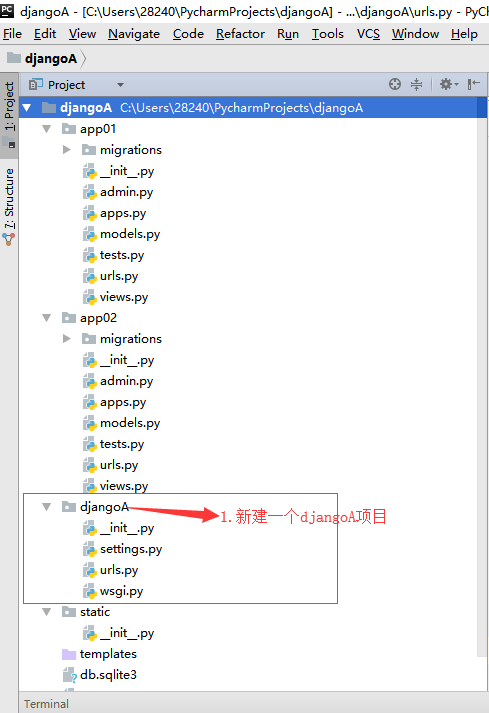Click the app01 migrations folder icon

(x=89, y=150)
